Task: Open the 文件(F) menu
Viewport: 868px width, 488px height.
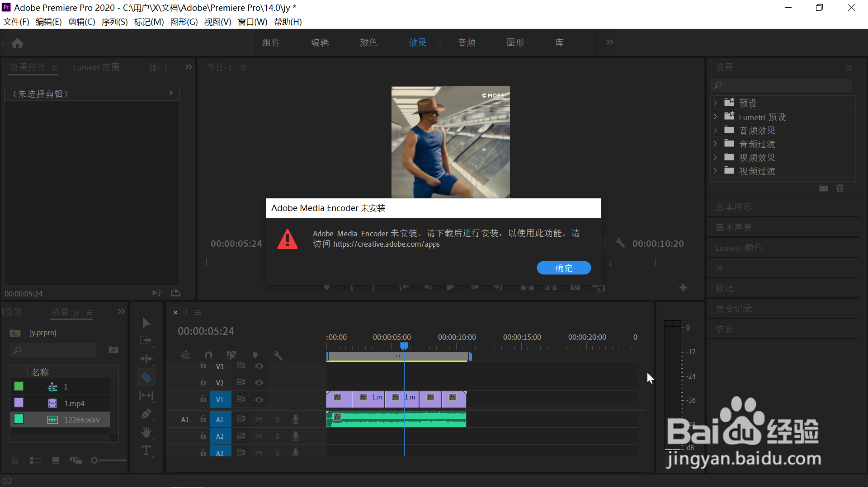Action: coord(16,22)
